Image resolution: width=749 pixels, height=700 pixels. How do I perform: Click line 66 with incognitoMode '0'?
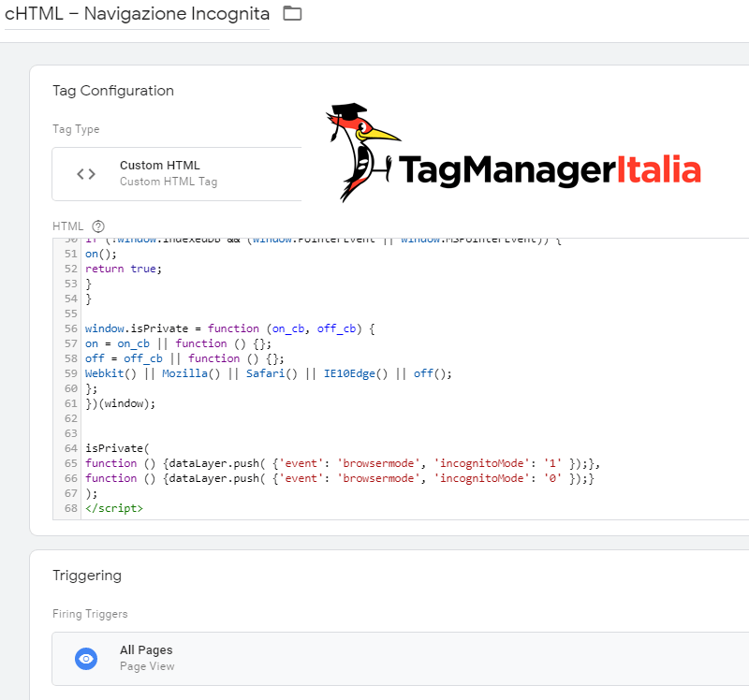(x=340, y=478)
